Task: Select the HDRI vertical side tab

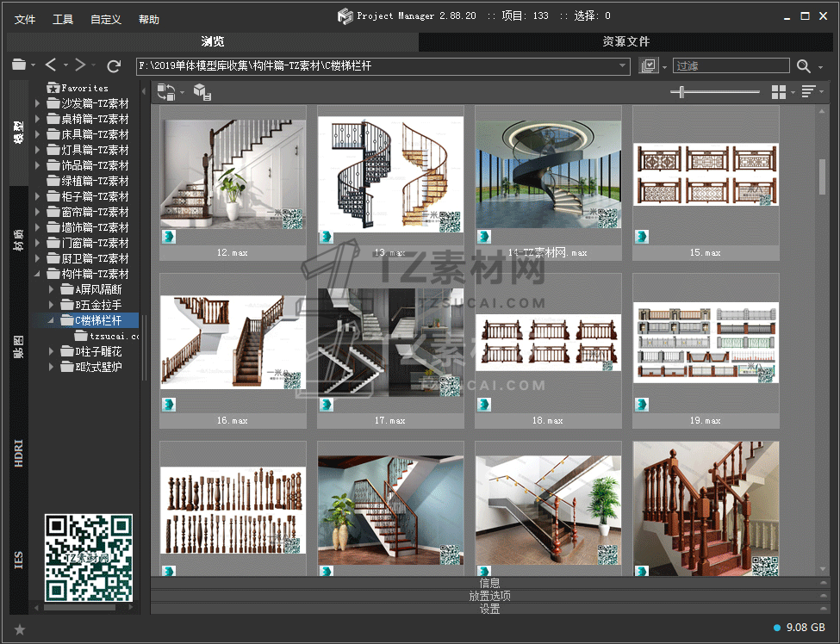Action: [x=19, y=453]
